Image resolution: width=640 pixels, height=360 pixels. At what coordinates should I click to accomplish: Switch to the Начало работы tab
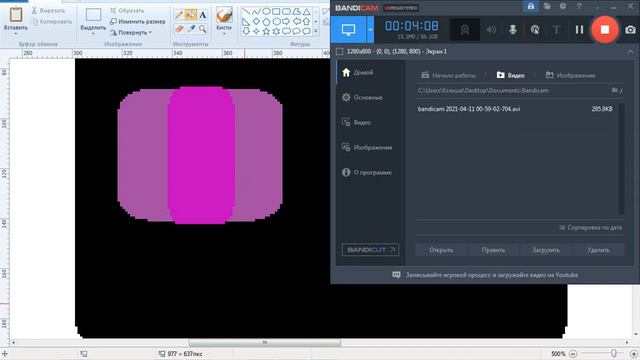[x=449, y=75]
